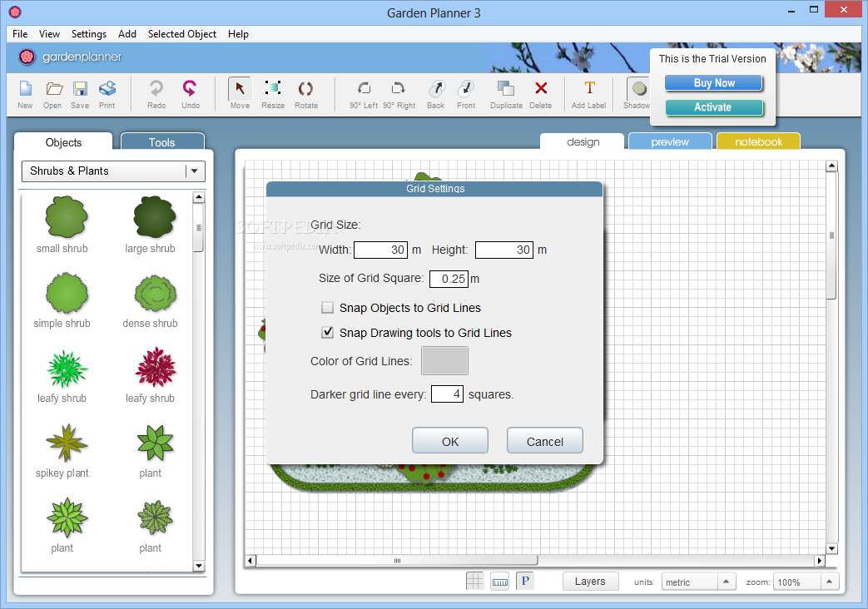
Task: Pick the red leafy shrub
Action: click(156, 367)
